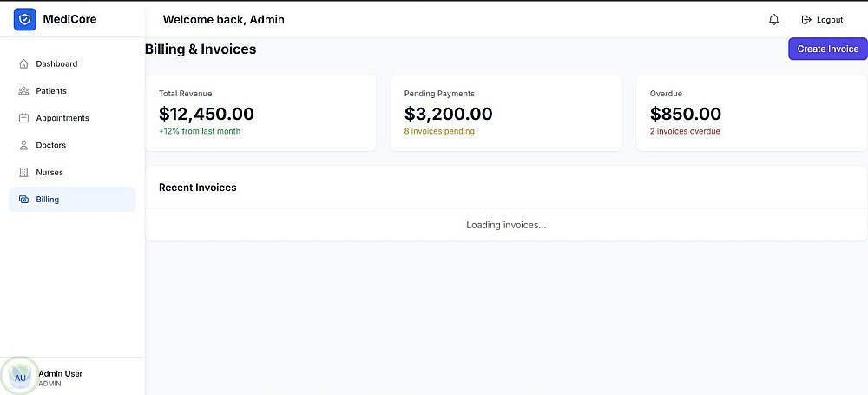Click the Overdue amount card

751,113
